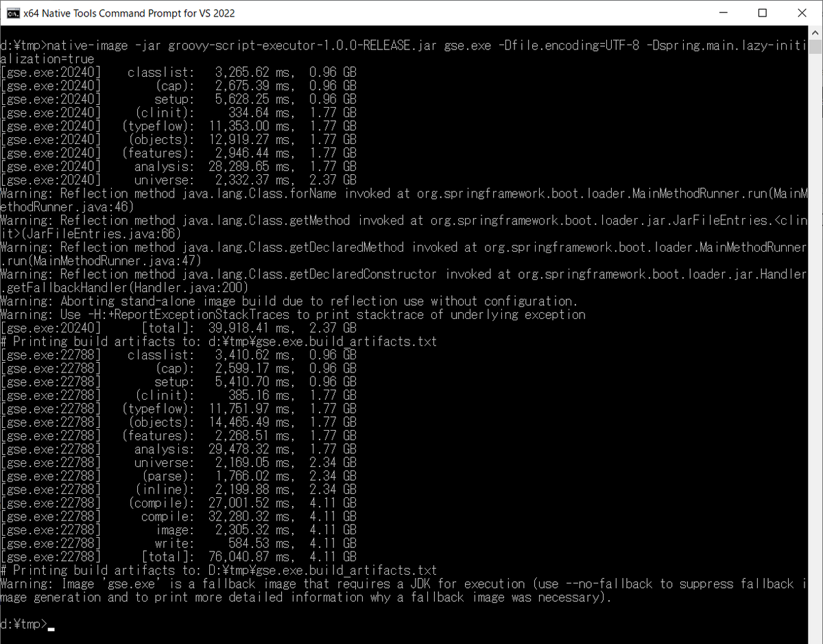Close the Native Tools Command Prompt window
This screenshot has height=644, width=823.
(802, 13)
